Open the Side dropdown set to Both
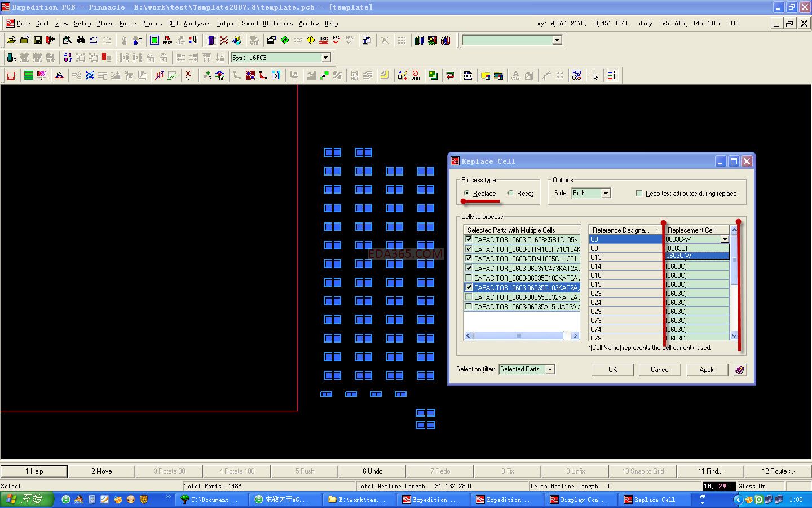Screen dimensions: 812x508 click(606, 193)
